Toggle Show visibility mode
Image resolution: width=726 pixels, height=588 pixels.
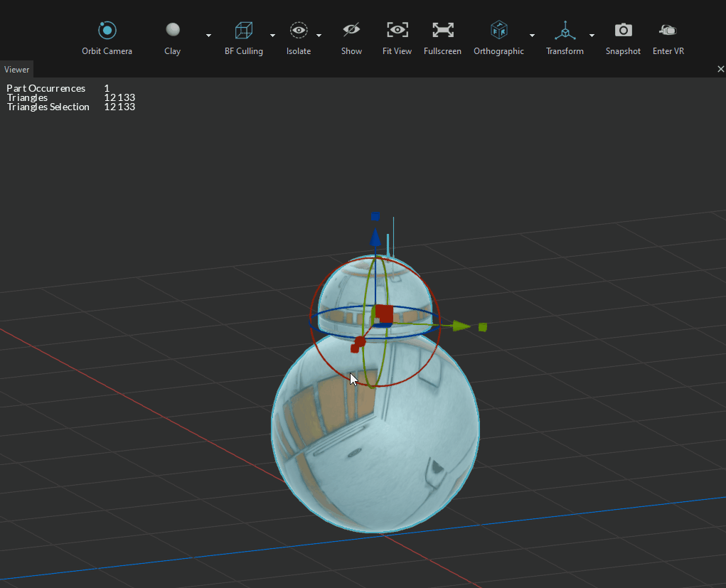[351, 31]
